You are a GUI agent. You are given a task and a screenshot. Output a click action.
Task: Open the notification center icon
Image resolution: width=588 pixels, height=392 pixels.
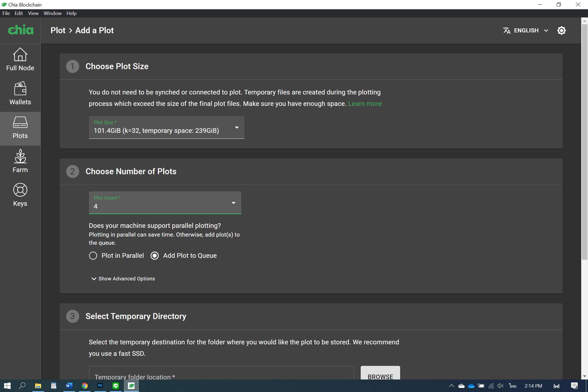(574, 386)
